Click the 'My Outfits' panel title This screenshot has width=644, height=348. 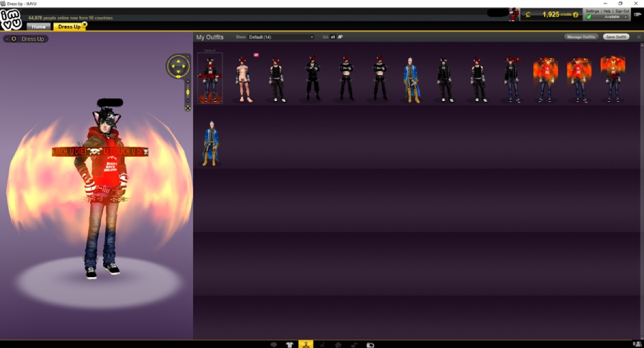coord(210,37)
